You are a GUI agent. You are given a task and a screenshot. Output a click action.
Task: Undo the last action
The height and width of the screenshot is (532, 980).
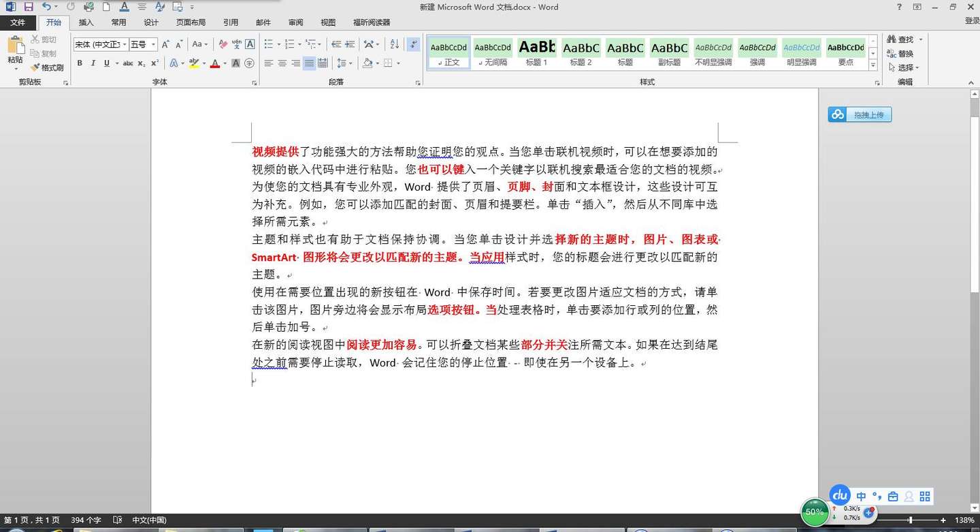click(x=46, y=7)
